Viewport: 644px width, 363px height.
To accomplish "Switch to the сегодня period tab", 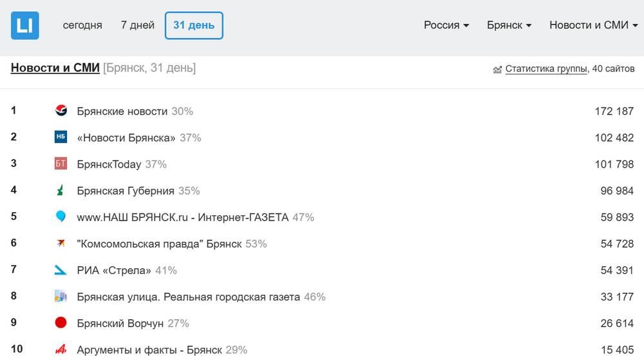I will point(82,25).
